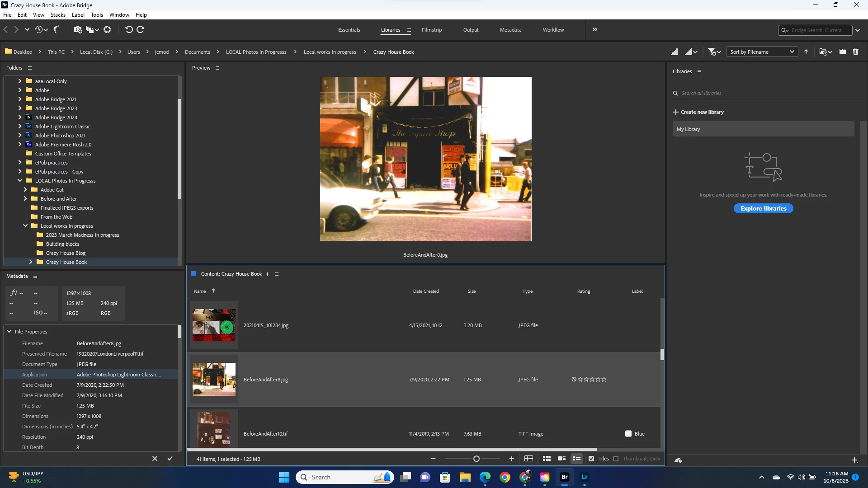Click the Delete item trash icon
868x488 pixels.
coord(855,52)
